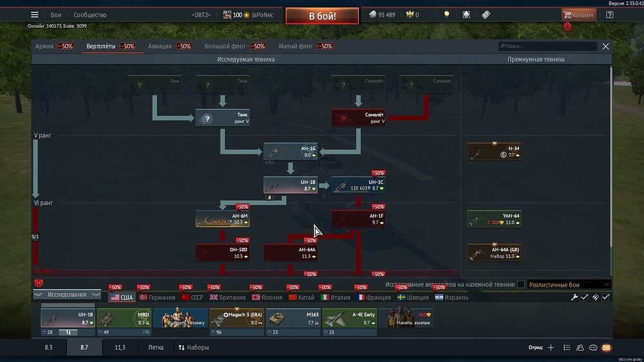Select the premium YAH-64 helicopter

tap(494, 219)
